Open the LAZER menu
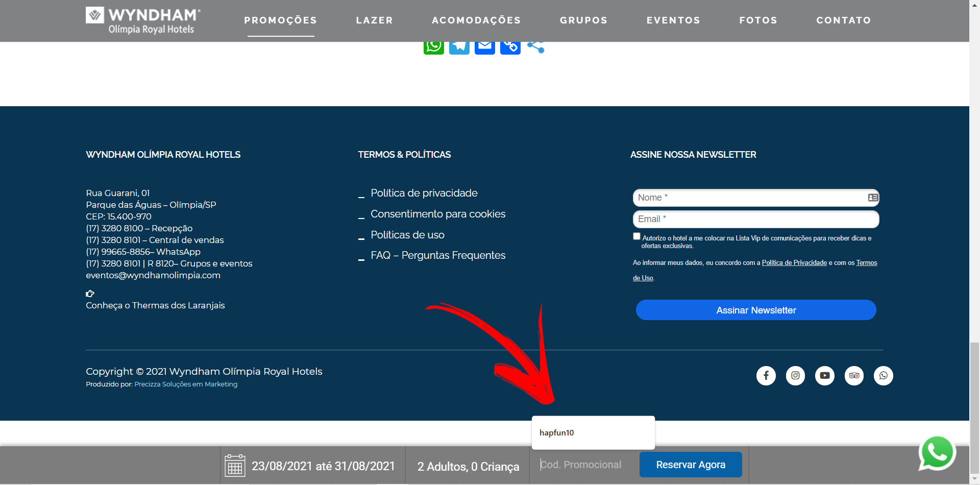This screenshot has height=485, width=980. 375,20
